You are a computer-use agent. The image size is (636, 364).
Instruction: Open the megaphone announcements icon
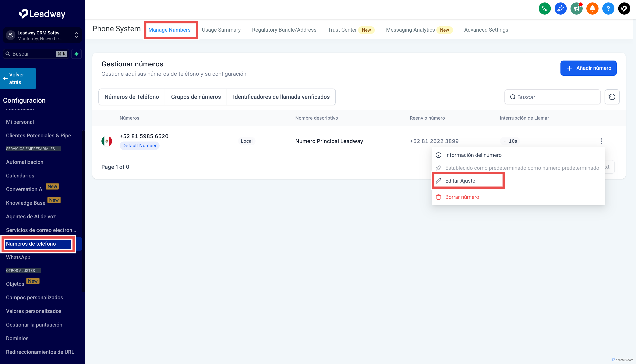click(576, 9)
